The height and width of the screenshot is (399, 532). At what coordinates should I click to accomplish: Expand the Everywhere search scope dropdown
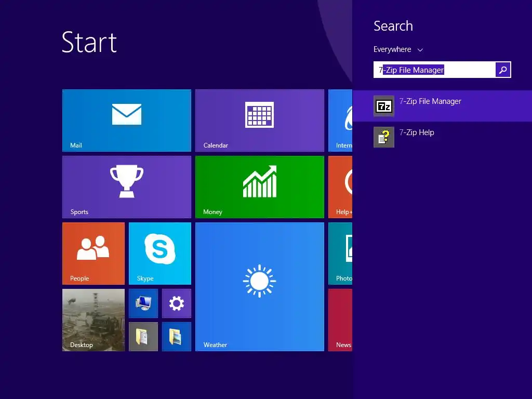[x=398, y=49]
